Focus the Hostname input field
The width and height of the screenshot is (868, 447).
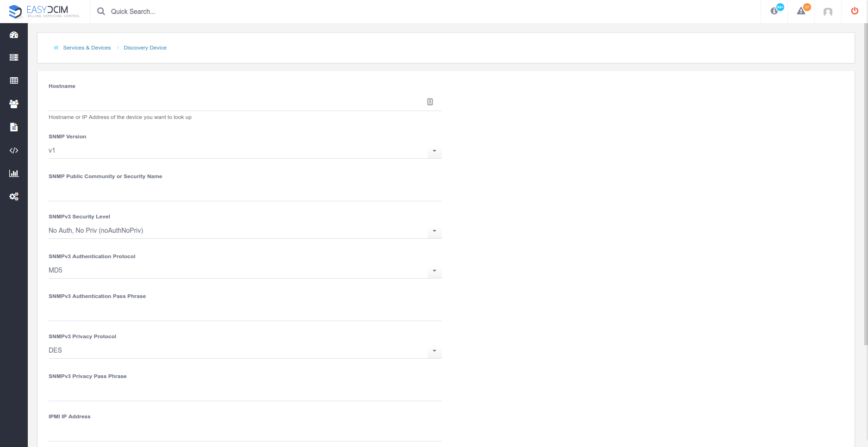[245, 102]
